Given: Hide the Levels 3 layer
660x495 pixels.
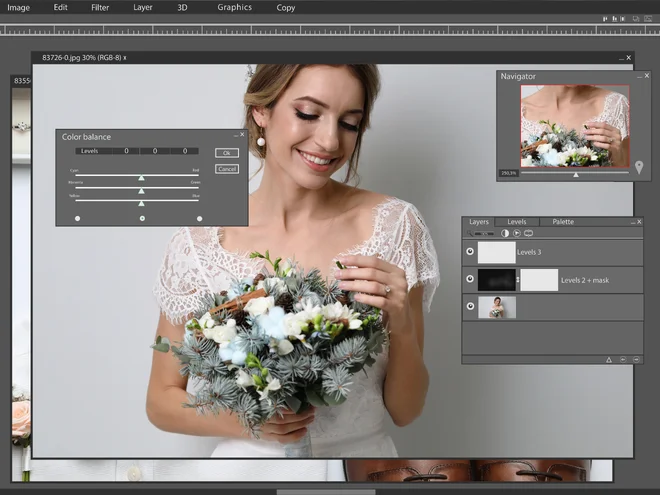Looking at the screenshot, I should point(470,252).
